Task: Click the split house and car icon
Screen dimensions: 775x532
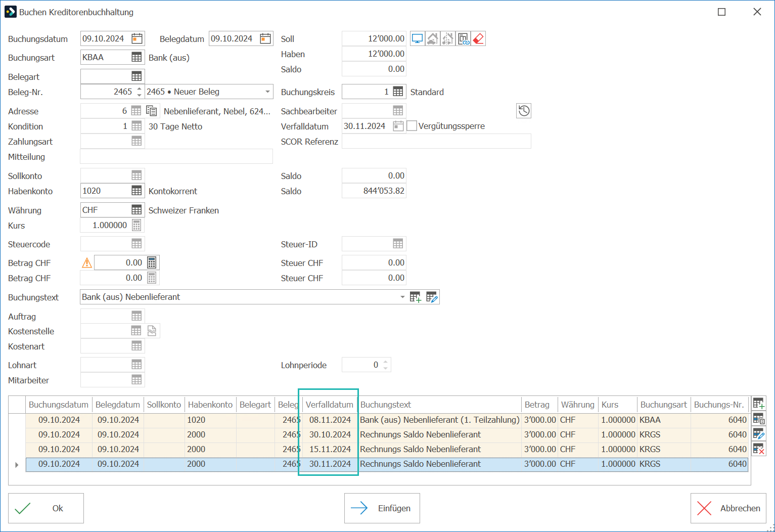Action: (x=448, y=39)
